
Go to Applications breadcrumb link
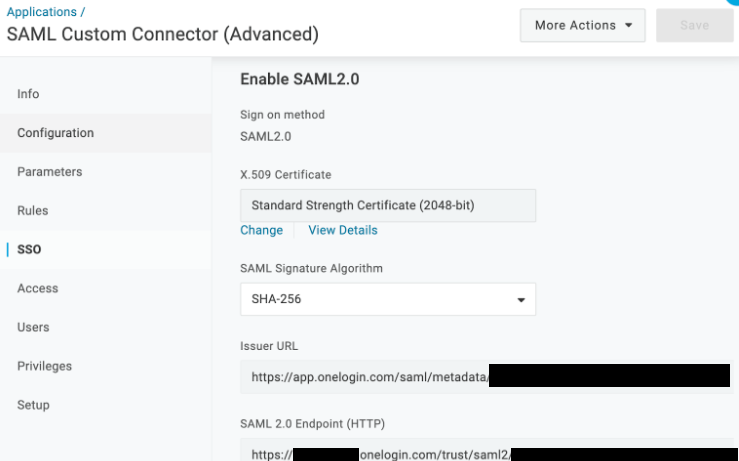[41, 12]
